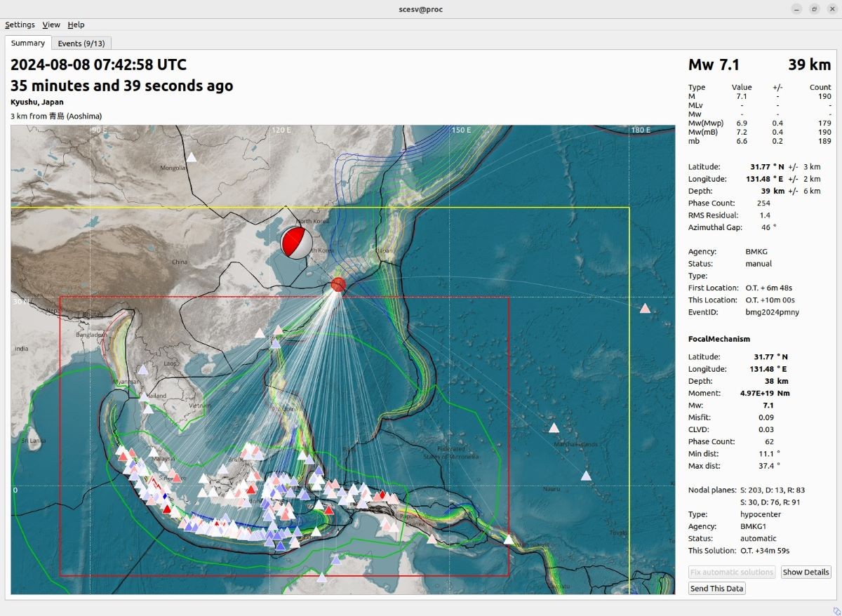Select the station triangle in Myanmar
Screen dimensions: 842x616
143,369
